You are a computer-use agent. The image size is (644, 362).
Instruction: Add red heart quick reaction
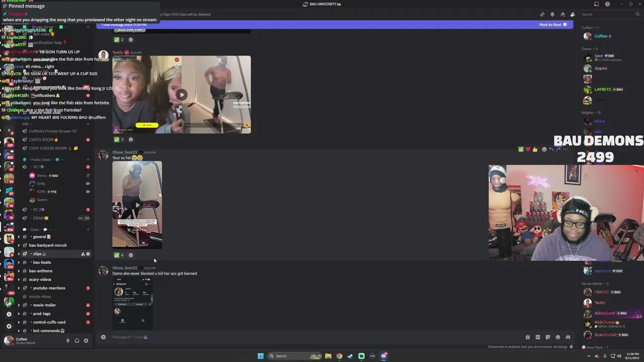click(x=528, y=149)
